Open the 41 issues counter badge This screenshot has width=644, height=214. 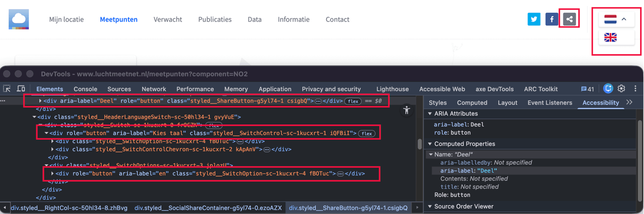coord(588,89)
